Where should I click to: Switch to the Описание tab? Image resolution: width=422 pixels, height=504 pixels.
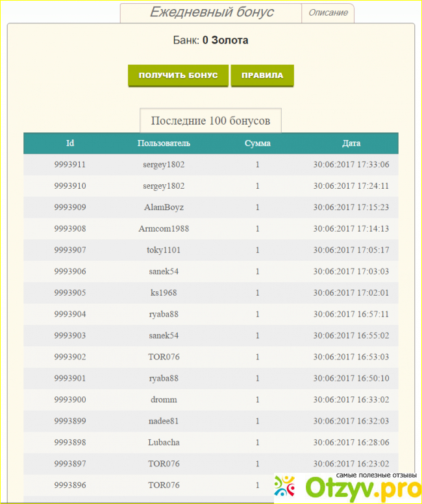[328, 13]
